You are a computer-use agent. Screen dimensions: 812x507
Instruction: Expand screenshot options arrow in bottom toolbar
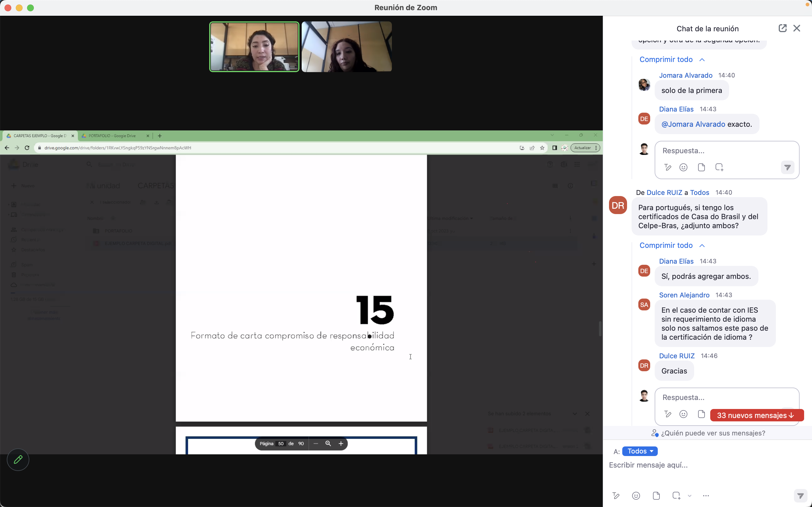(690, 496)
